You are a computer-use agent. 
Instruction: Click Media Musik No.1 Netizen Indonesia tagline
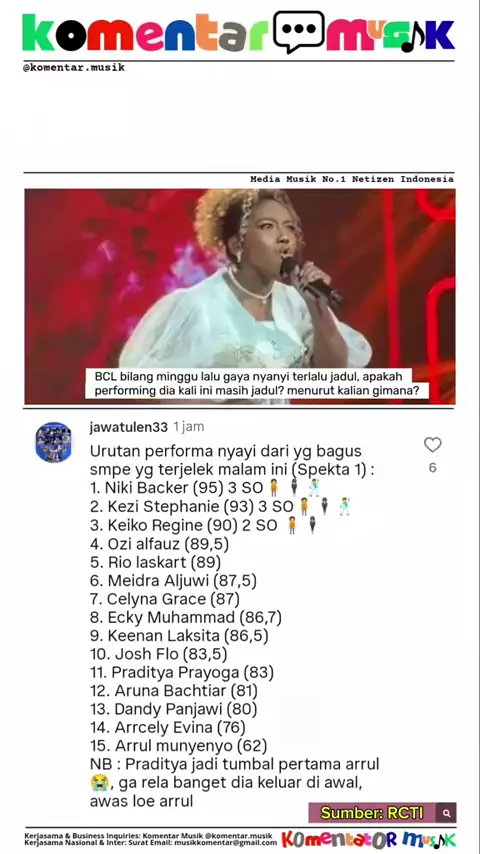pos(352,179)
